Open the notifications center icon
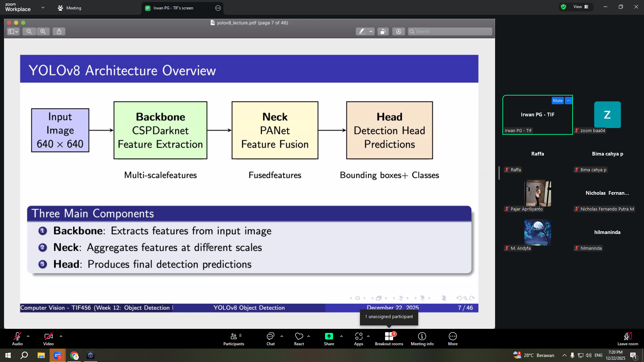 [x=634, y=355]
